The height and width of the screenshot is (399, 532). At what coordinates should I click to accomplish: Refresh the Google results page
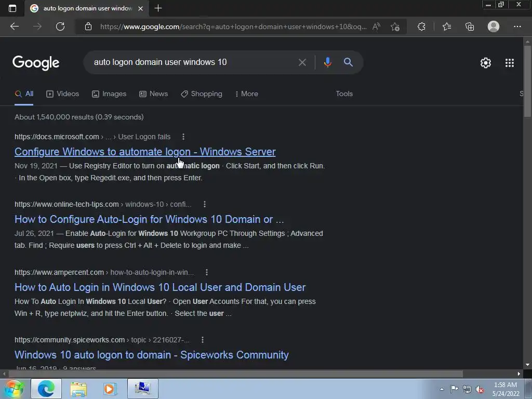point(60,26)
